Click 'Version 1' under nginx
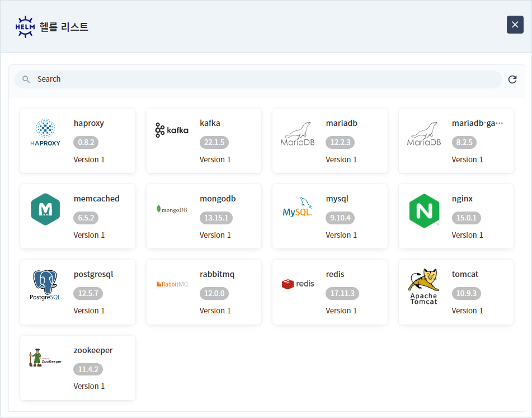The width and height of the screenshot is (532, 418). click(468, 236)
